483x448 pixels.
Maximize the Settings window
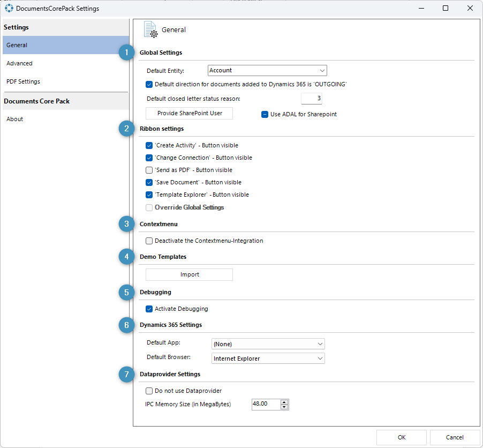pyautogui.click(x=446, y=9)
